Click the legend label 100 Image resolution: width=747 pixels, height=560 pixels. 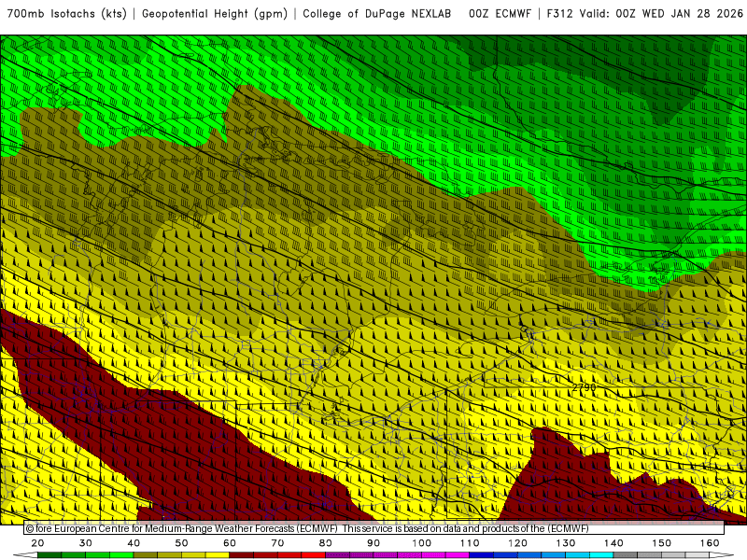coord(422,543)
